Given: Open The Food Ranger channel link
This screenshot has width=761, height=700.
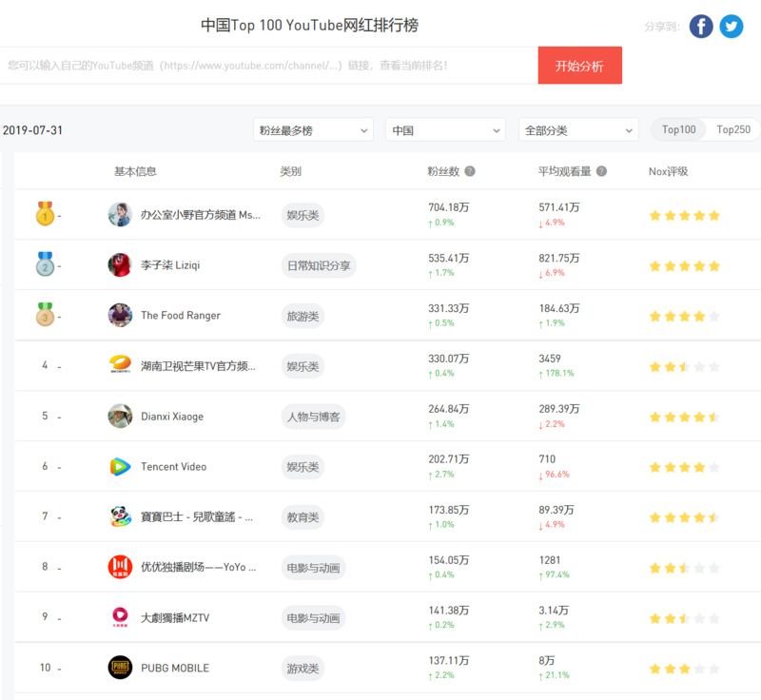Looking at the screenshot, I should pos(181,316).
